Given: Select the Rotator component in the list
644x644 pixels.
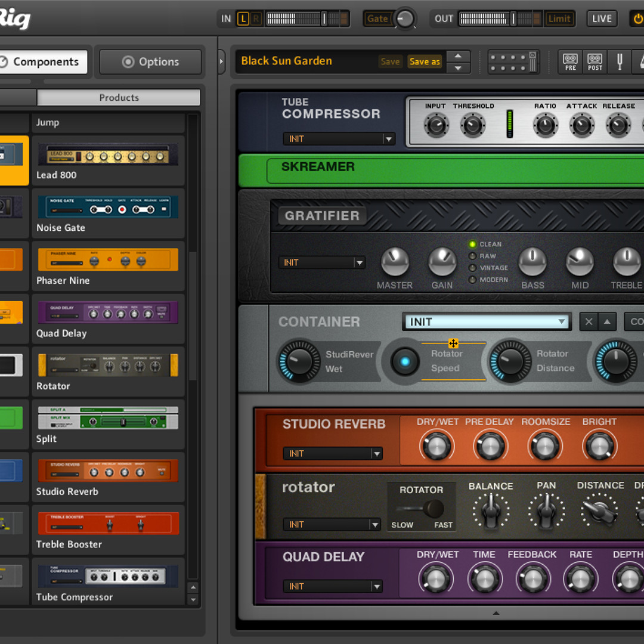Looking at the screenshot, I should pyautogui.click(x=108, y=371).
